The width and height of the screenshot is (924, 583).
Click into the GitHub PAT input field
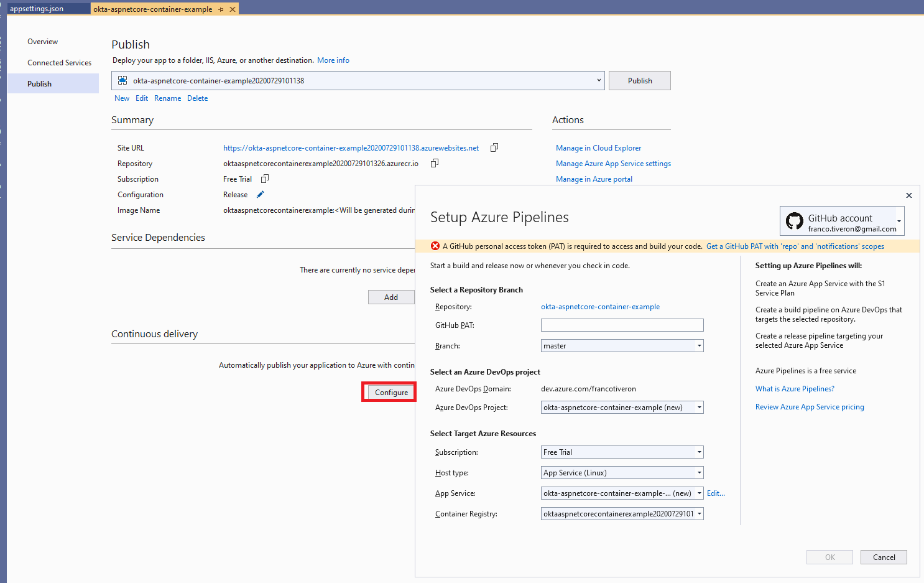coord(622,325)
